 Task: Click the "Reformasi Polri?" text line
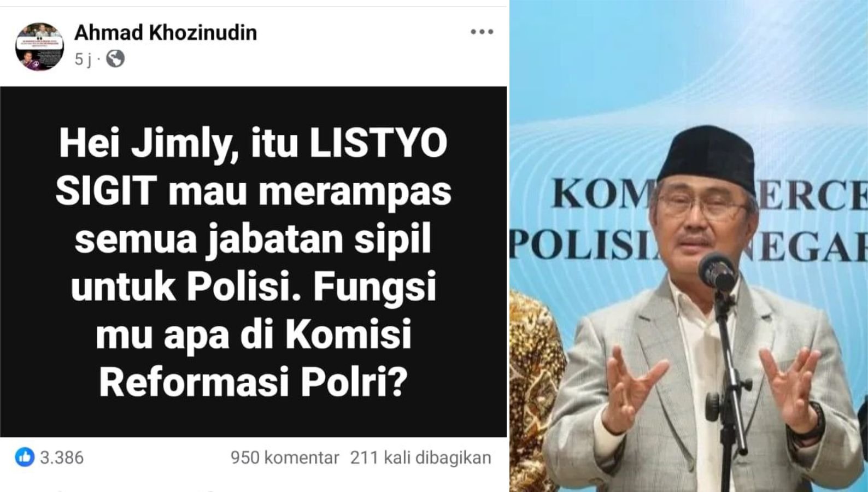click(254, 382)
